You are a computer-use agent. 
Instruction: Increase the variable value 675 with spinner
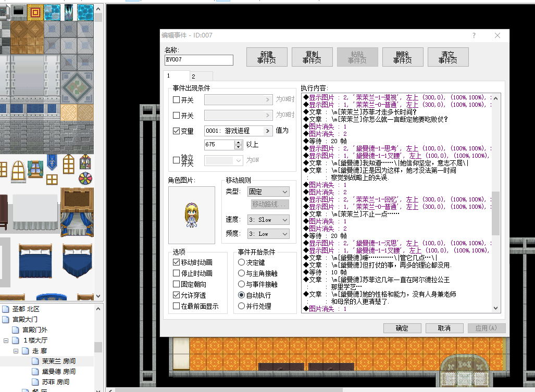[x=239, y=142]
